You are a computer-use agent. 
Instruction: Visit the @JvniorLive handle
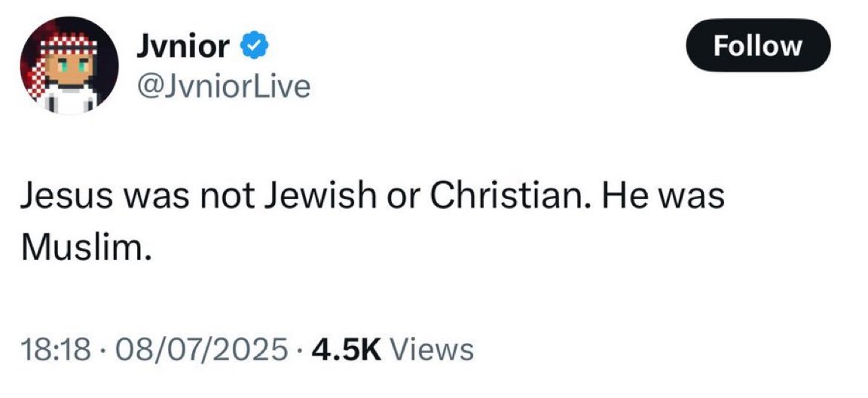pyautogui.click(x=223, y=87)
